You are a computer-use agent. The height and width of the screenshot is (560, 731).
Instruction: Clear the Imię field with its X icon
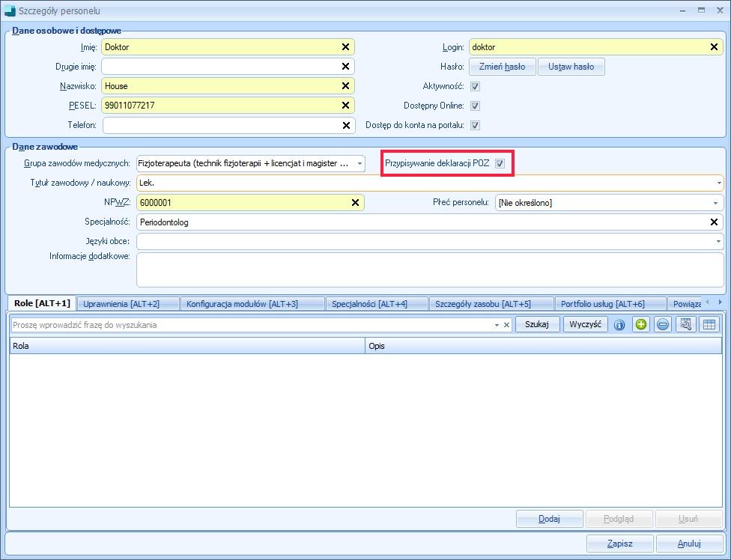point(345,46)
